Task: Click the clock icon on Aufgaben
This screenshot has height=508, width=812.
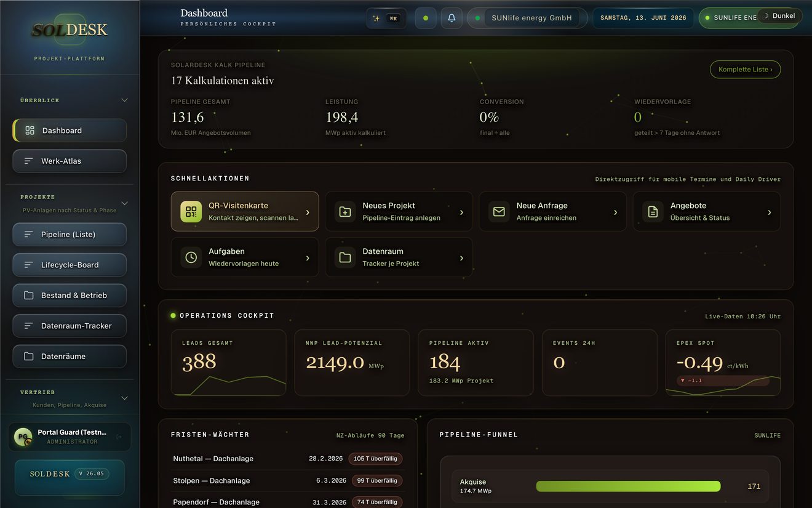Action: (191, 257)
